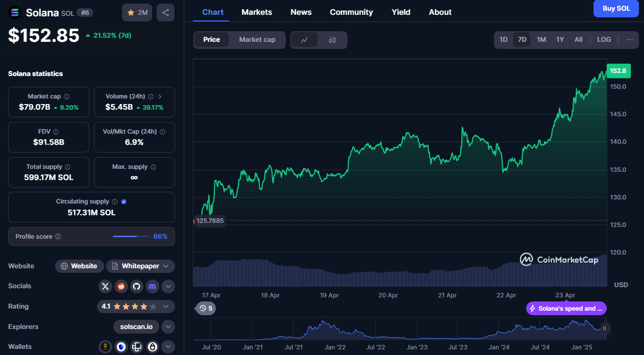Set chart range to All
The image size is (644, 355).
point(578,40)
